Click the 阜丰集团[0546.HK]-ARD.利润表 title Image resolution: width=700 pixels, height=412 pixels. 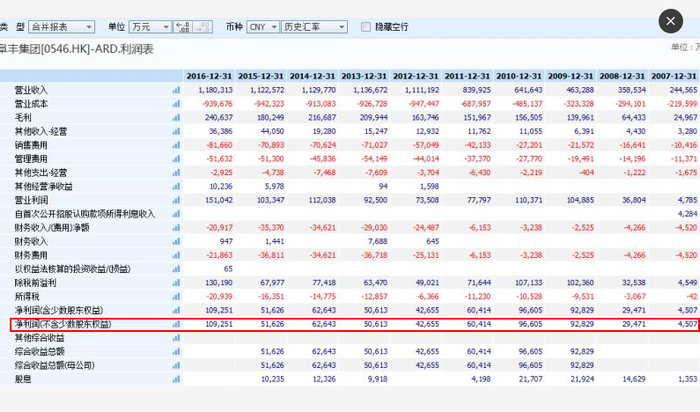(x=76, y=49)
